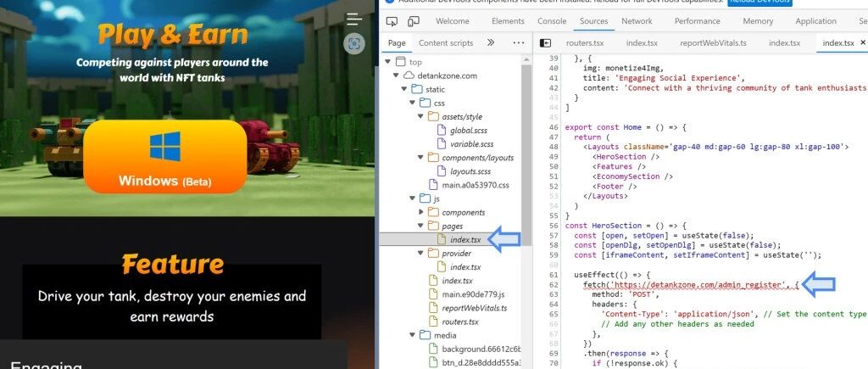Collapse the static folder

(404, 89)
